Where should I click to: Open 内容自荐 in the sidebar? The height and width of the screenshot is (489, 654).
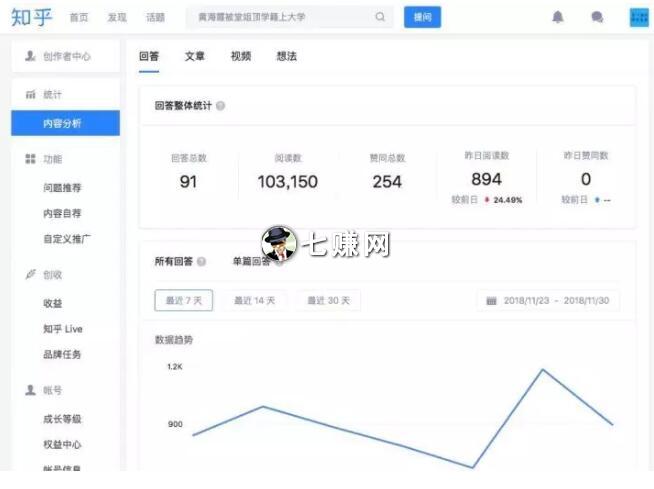(62, 214)
